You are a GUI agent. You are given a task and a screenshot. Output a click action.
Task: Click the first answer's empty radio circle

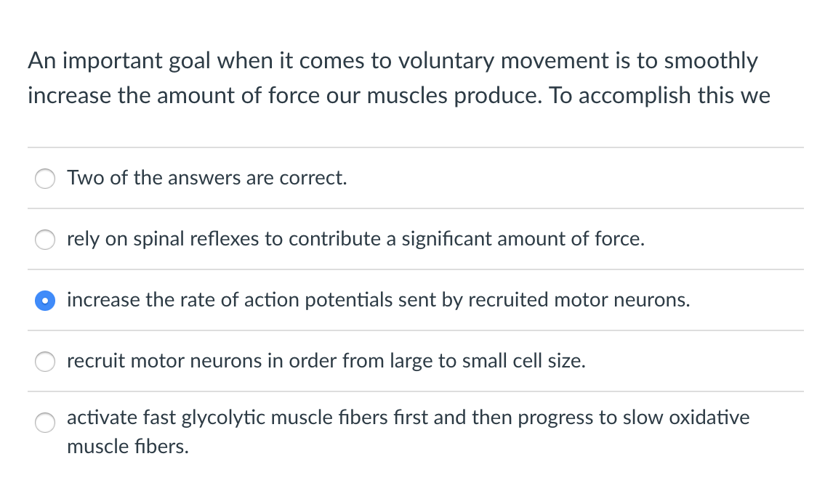pos(44,178)
